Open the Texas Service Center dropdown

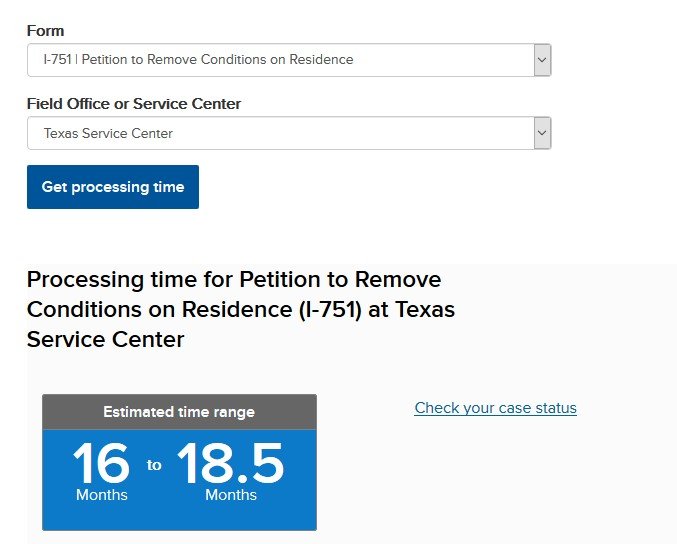(289, 133)
